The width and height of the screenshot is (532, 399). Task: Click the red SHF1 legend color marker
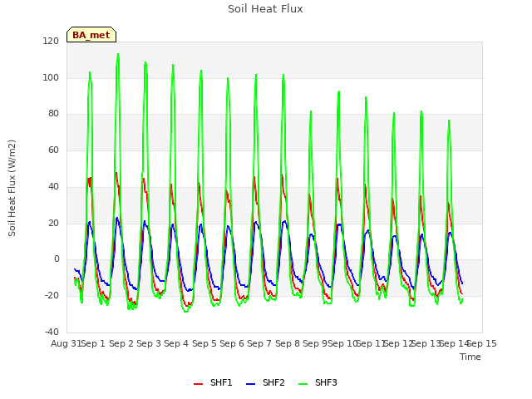(198, 384)
